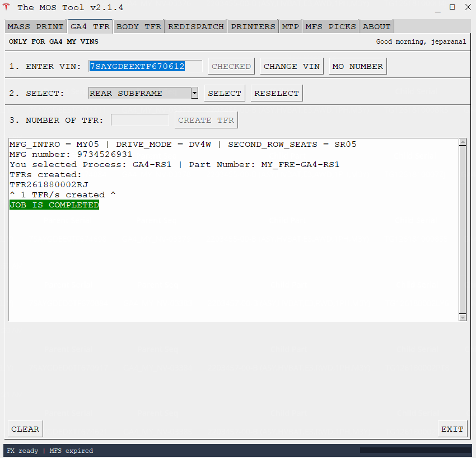This screenshot has height=458, width=476.
Task: Click the greyed CHECKED button
Action: tap(231, 66)
